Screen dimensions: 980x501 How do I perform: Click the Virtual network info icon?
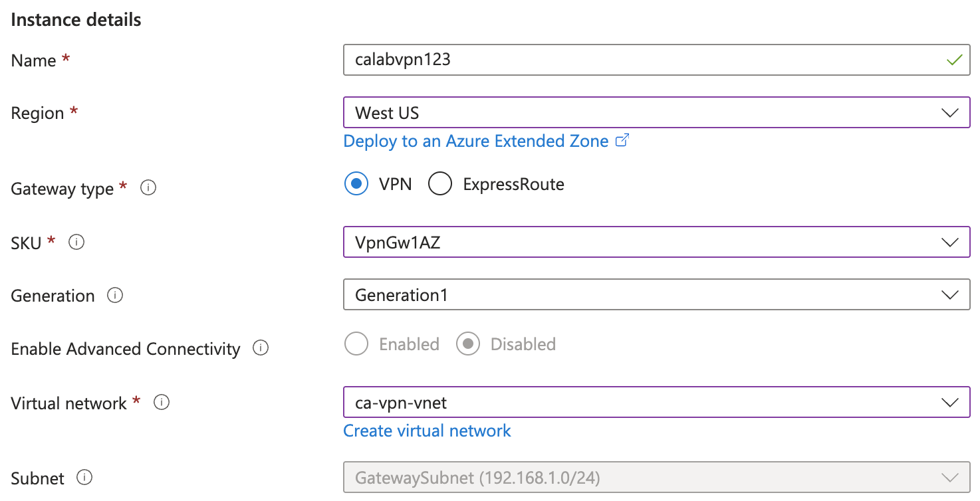click(x=162, y=402)
